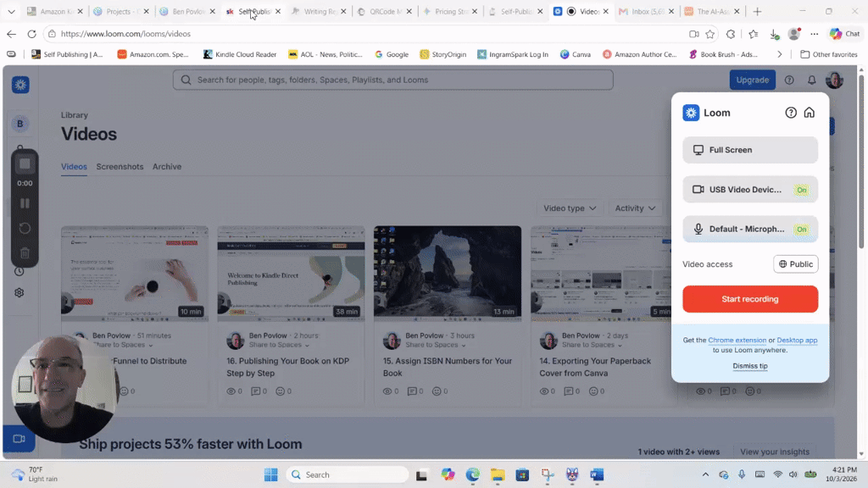The image size is (868, 488).
Task: Select the Videos tab in Library
Action: click(75, 167)
